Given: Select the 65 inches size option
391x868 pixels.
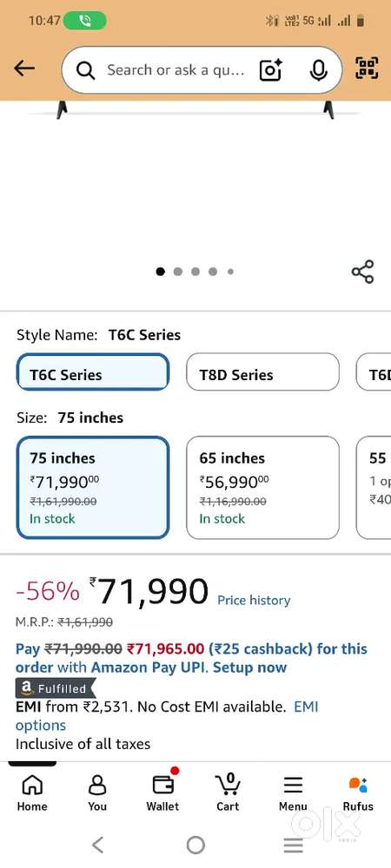Looking at the screenshot, I should point(262,488).
